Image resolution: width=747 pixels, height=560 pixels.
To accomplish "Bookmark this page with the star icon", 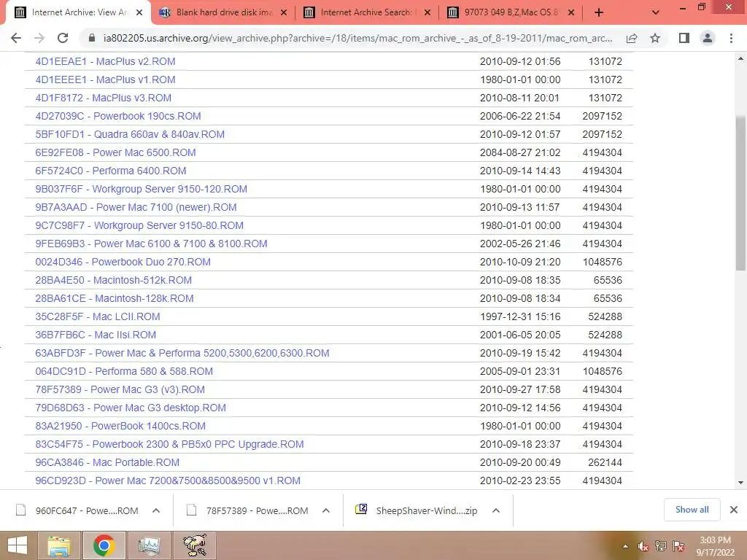I will pos(655,38).
